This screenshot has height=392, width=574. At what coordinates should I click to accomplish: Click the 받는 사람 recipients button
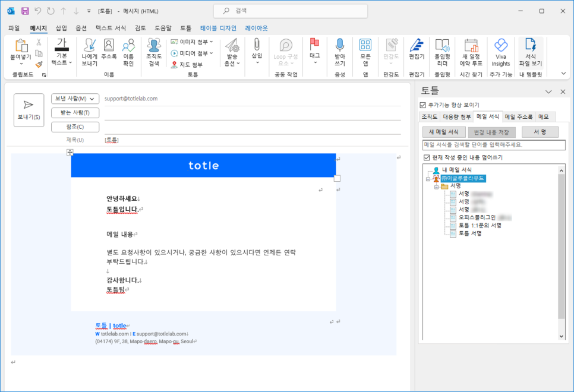tap(75, 113)
